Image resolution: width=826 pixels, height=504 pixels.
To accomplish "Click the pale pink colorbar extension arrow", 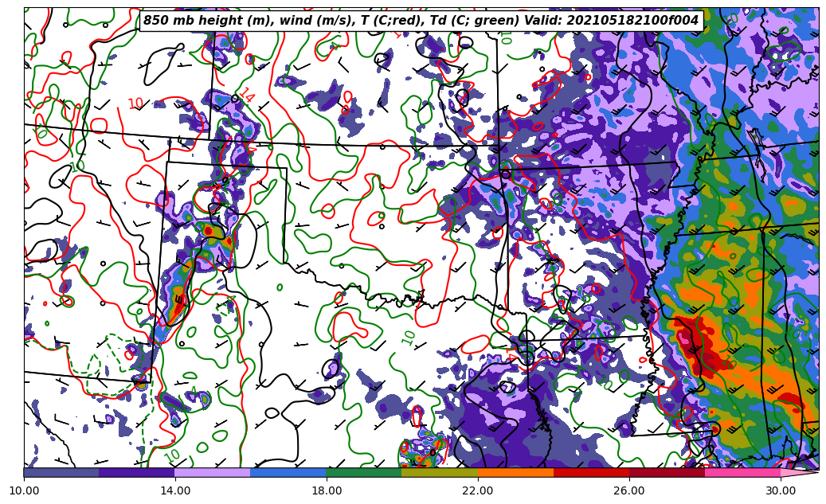I will click(x=799, y=472).
